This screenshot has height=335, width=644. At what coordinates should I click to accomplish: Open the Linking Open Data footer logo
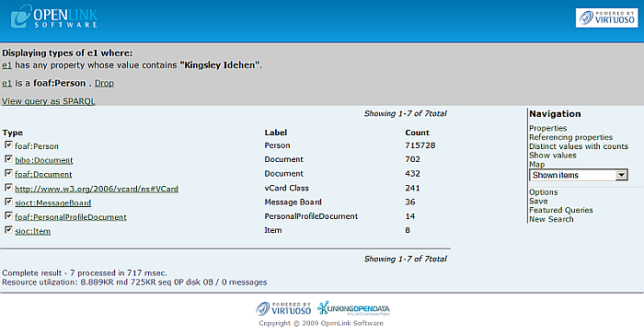pos(353,308)
